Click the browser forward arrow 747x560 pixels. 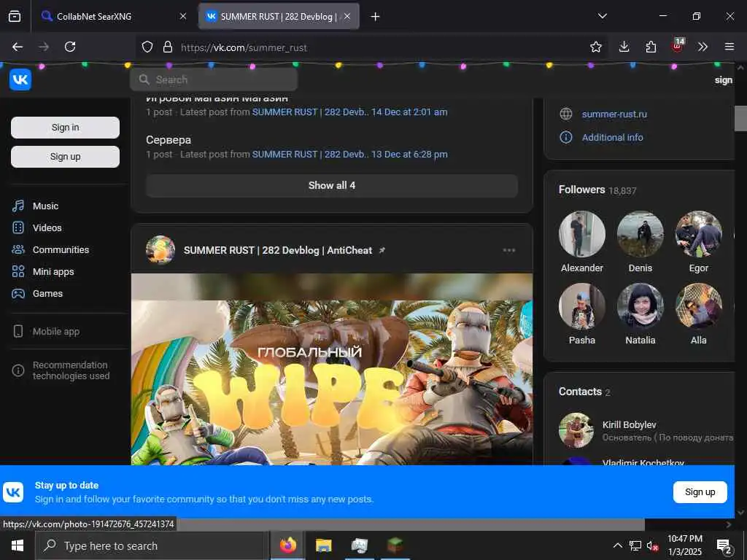(44, 47)
